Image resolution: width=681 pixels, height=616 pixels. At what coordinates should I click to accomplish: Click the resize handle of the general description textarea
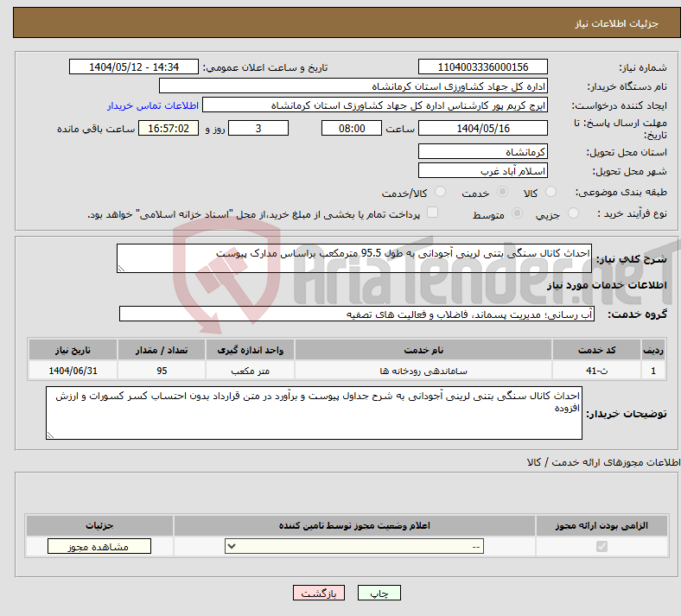[121, 269]
